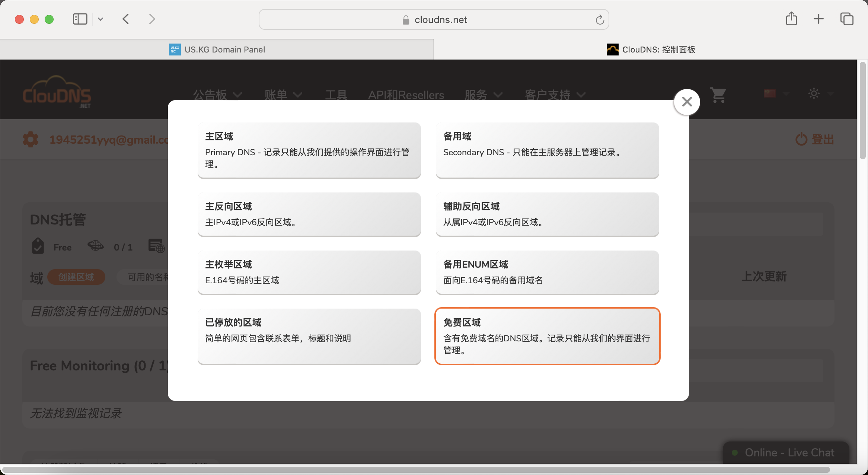868x475 pixels.
Task: Click the ClouDNS logo
Action: click(57, 92)
